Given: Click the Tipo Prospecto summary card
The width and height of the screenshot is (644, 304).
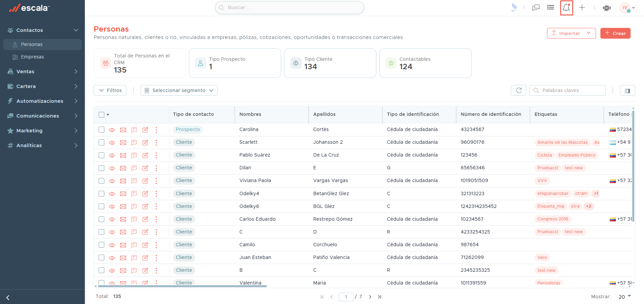Looking at the screenshot, I should (235, 63).
